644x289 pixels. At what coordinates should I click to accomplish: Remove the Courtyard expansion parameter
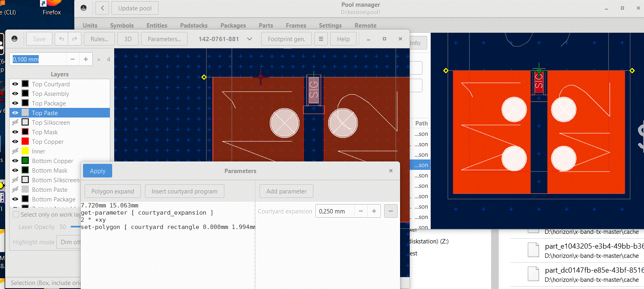click(x=391, y=211)
